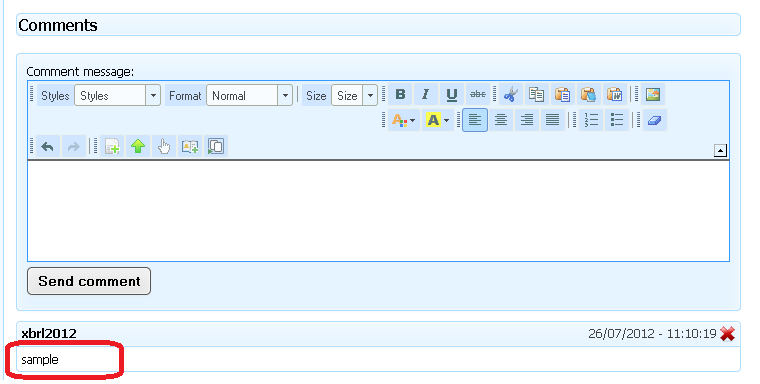Click the 'sample' comment text
The image size is (760, 384).
point(40,360)
